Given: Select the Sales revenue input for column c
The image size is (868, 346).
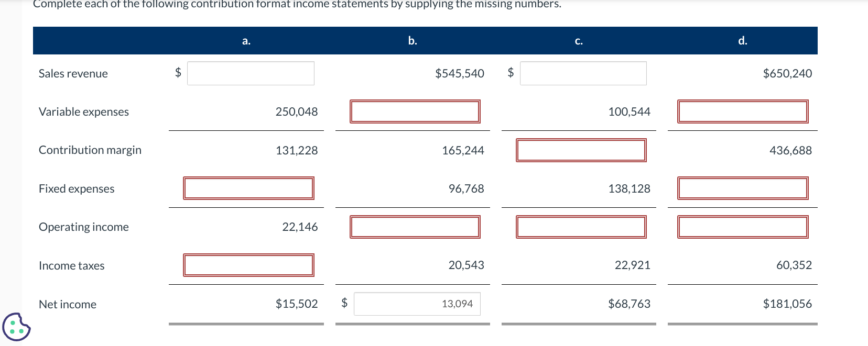Looking at the screenshot, I should point(583,73).
